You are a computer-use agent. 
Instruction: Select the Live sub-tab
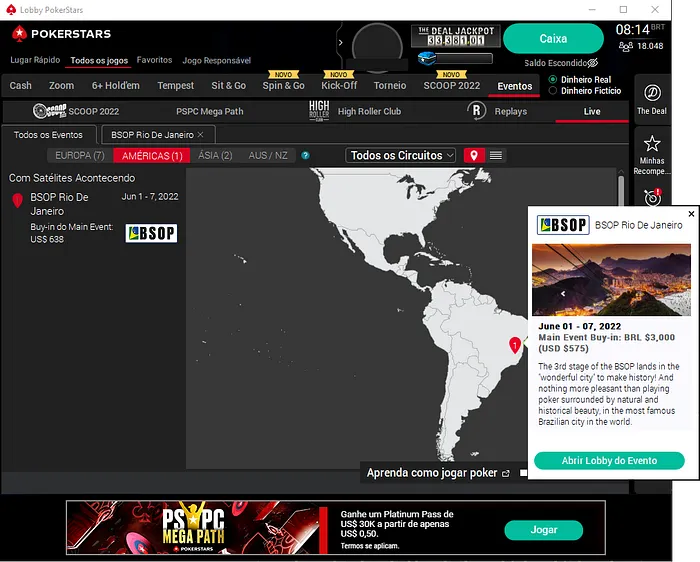592,111
